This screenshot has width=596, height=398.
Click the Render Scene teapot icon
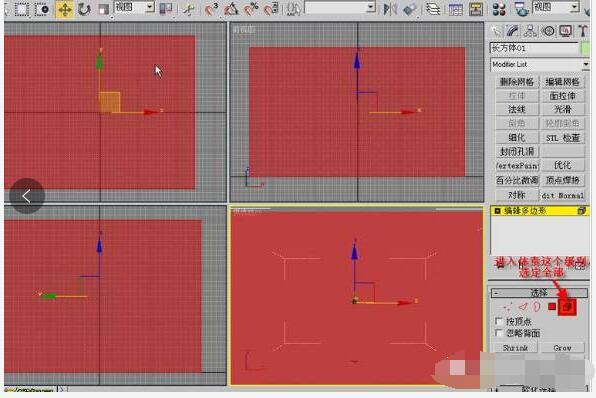pos(521,9)
